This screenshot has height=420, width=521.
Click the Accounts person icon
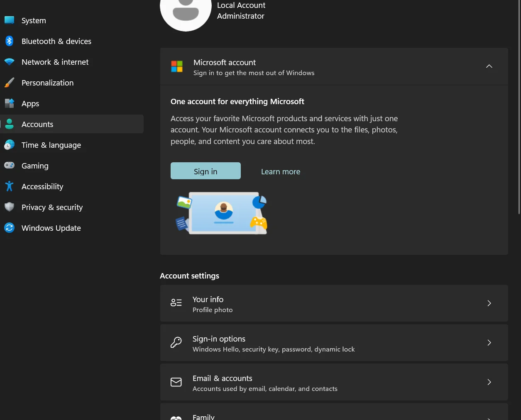click(x=9, y=124)
